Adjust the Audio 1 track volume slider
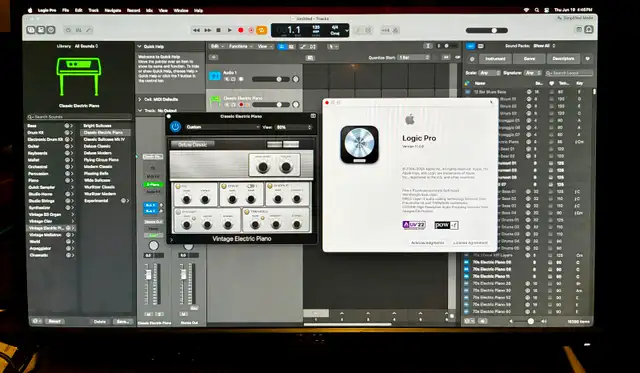 [x=271, y=79]
